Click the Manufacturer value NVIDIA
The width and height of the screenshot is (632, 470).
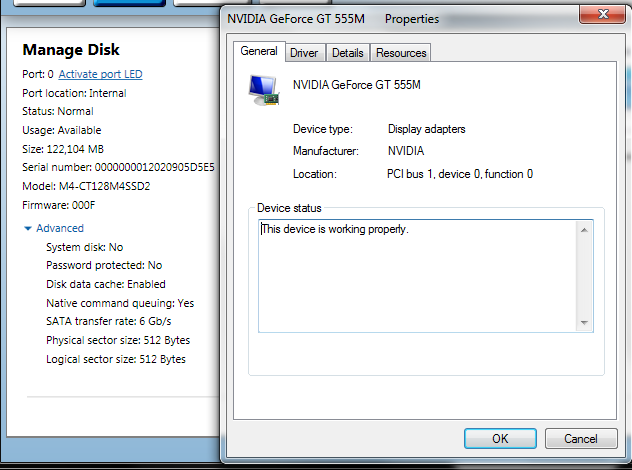coord(406,151)
